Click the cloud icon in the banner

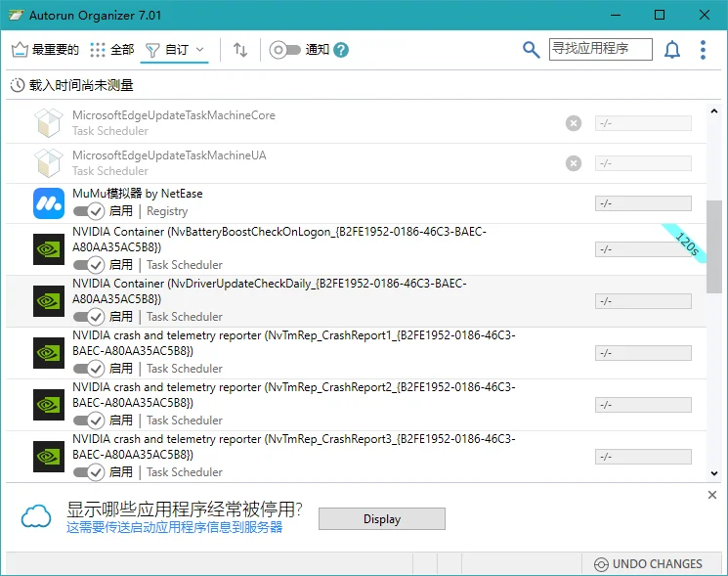pos(36,516)
